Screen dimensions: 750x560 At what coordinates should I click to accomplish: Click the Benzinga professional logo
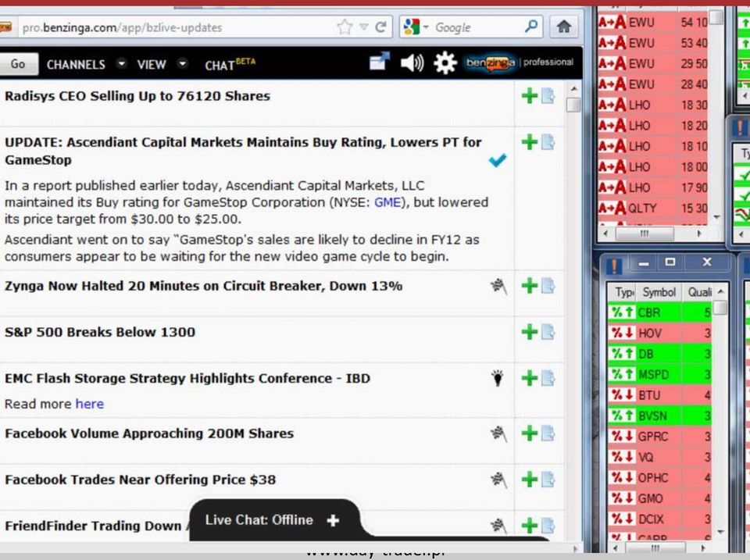click(x=520, y=62)
